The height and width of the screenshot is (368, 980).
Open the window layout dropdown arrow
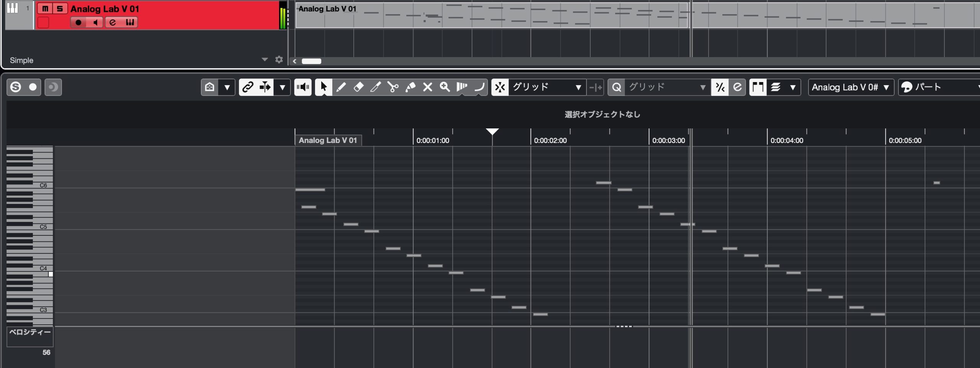(227, 87)
